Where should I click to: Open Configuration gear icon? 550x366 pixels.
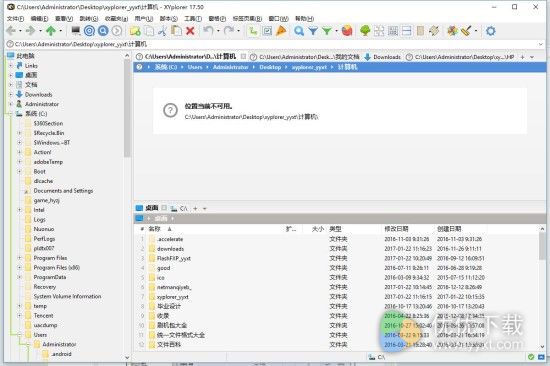click(491, 31)
